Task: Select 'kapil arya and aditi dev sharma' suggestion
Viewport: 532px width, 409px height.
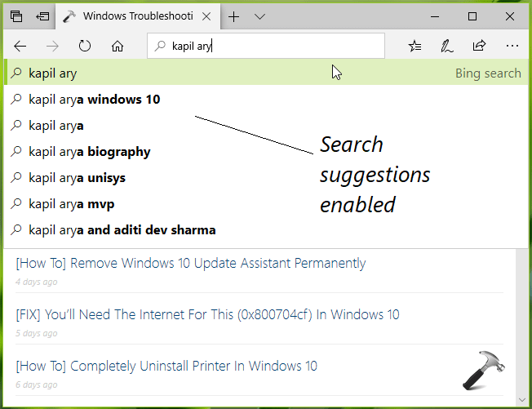Action: tap(266, 230)
